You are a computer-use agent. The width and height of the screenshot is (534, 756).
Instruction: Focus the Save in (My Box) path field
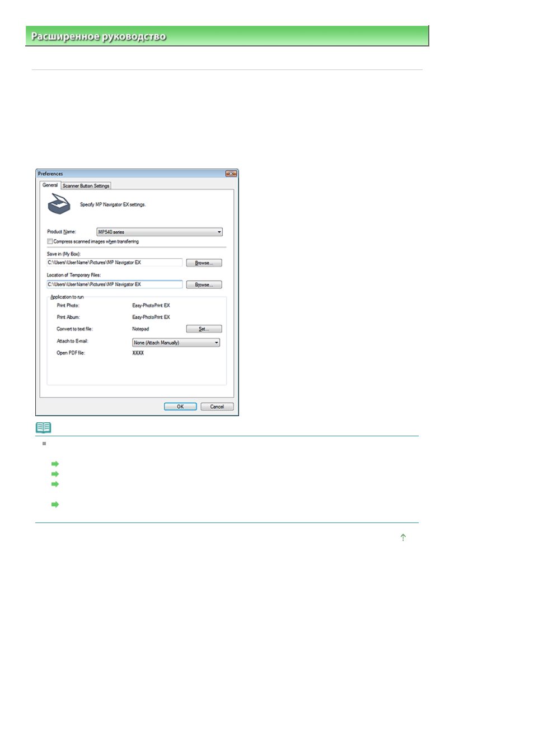pos(115,262)
